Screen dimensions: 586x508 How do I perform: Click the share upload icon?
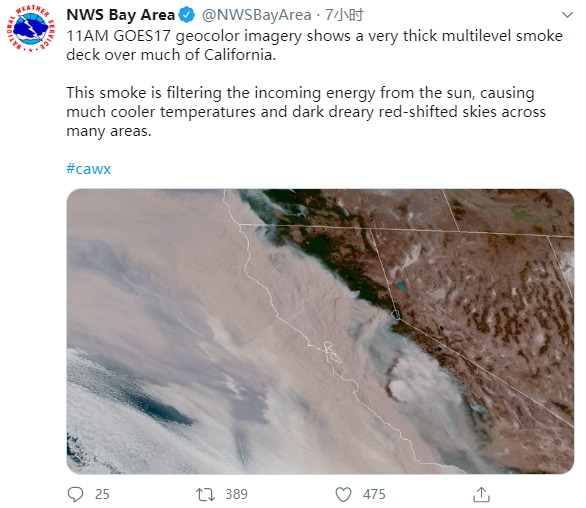click(481, 494)
